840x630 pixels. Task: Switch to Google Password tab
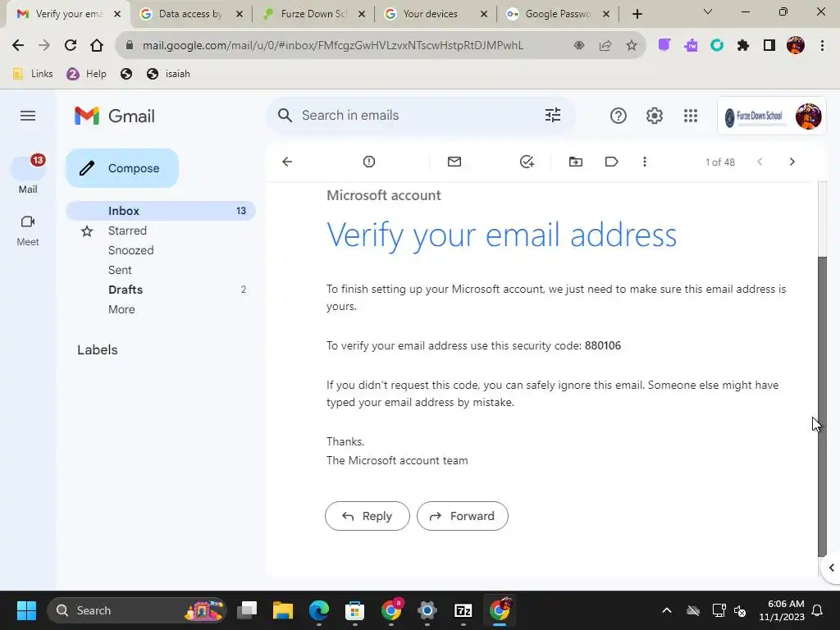click(x=558, y=14)
